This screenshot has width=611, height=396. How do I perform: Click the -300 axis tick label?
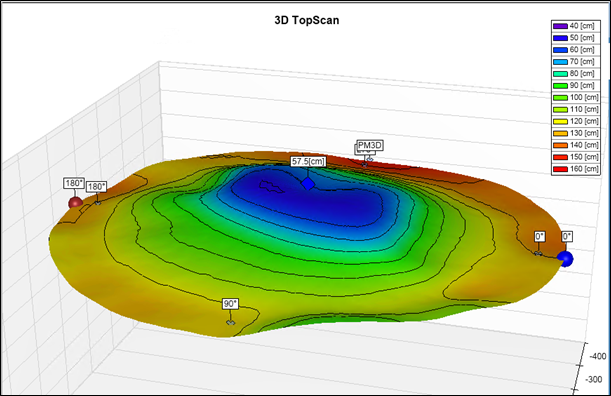point(594,379)
